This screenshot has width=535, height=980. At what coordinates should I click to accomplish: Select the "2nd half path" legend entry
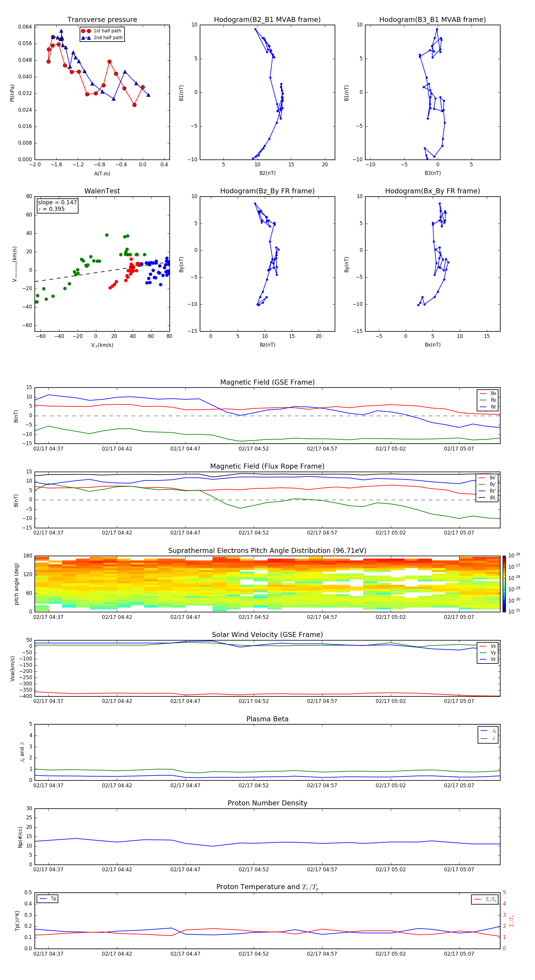click(x=102, y=38)
